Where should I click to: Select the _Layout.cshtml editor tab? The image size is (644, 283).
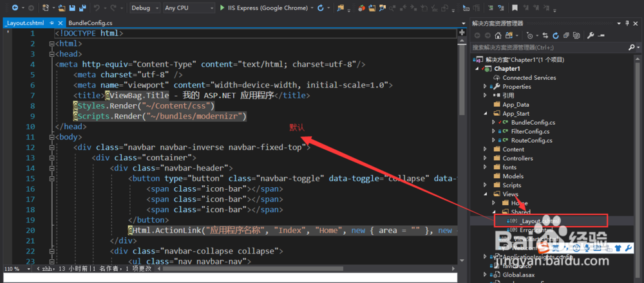click(x=26, y=23)
